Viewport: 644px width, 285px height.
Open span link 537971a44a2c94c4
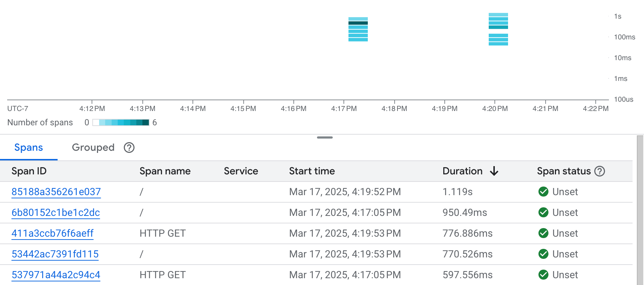[56, 275]
